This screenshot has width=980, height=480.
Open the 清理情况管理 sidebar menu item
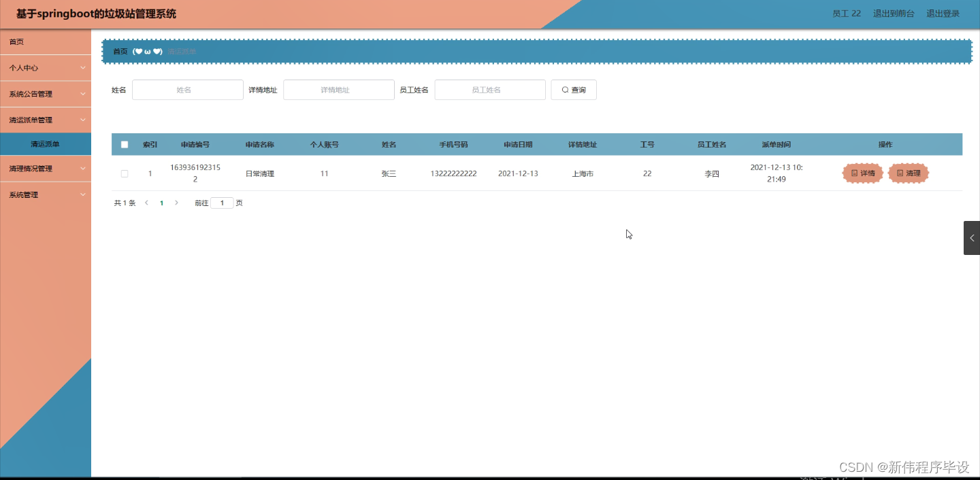pos(46,168)
